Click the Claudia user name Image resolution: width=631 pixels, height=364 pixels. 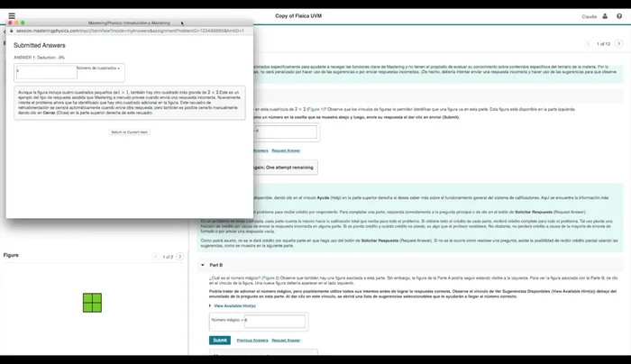(590, 16)
